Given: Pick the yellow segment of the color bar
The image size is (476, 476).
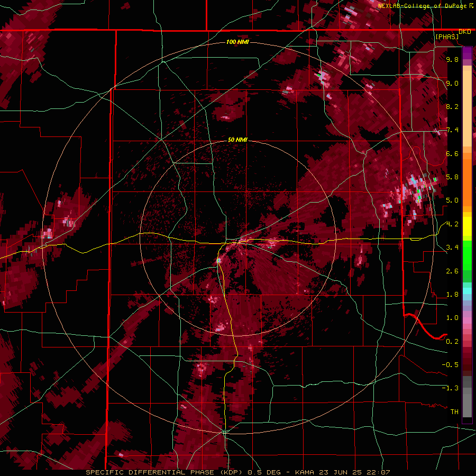Looking at the screenshot, I should pos(467,226).
